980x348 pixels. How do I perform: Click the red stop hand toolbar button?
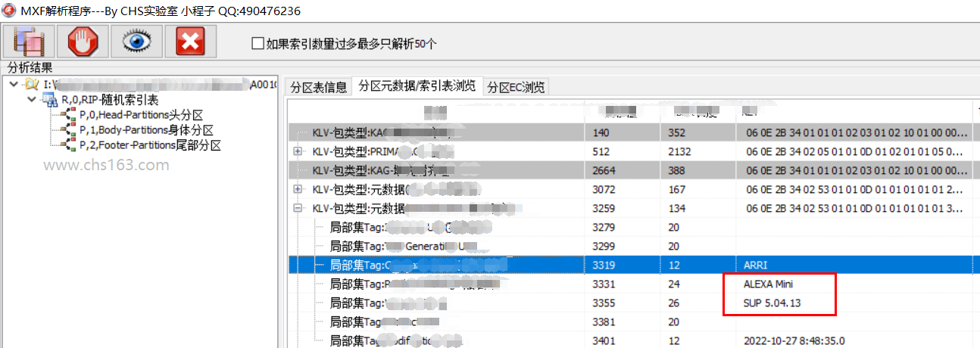83,41
